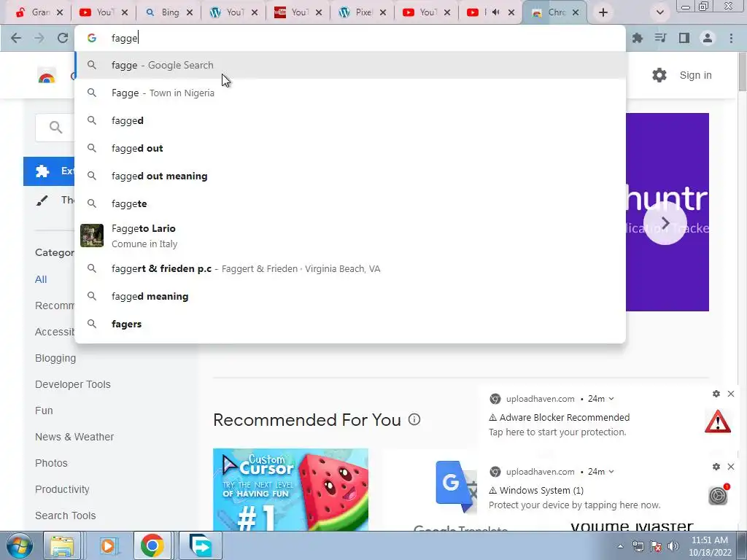Viewport: 747px width, 560px height.
Task: Open the Blogging category
Action: click(55, 358)
